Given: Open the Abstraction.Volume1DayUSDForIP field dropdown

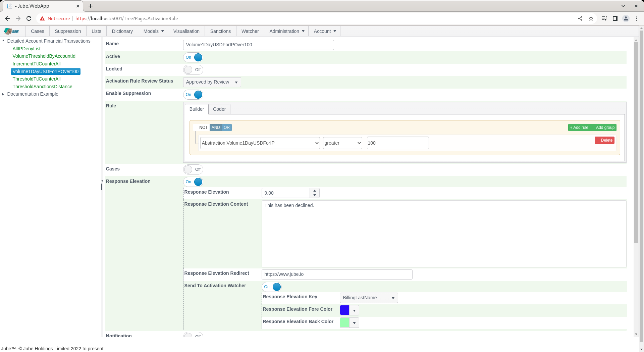Looking at the screenshot, I should click(260, 143).
